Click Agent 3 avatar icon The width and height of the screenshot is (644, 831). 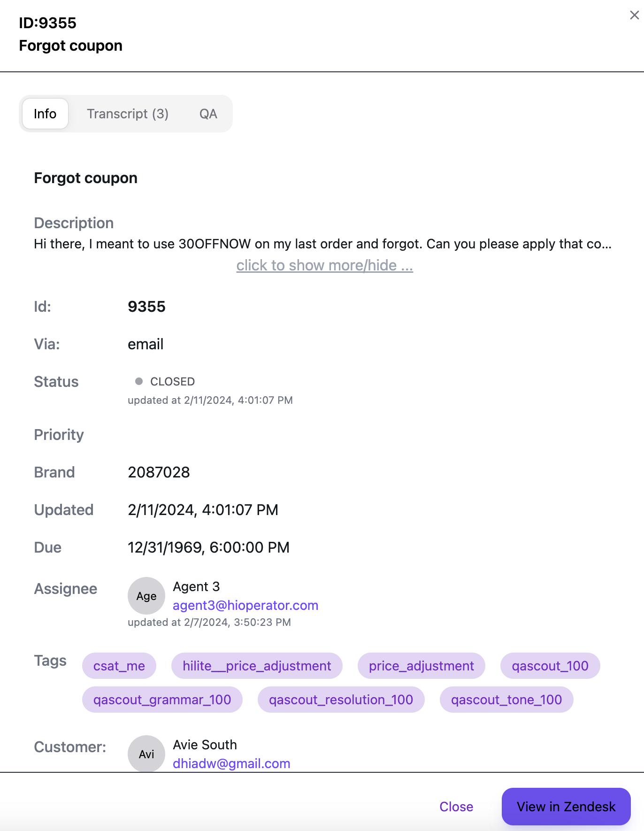(x=146, y=596)
